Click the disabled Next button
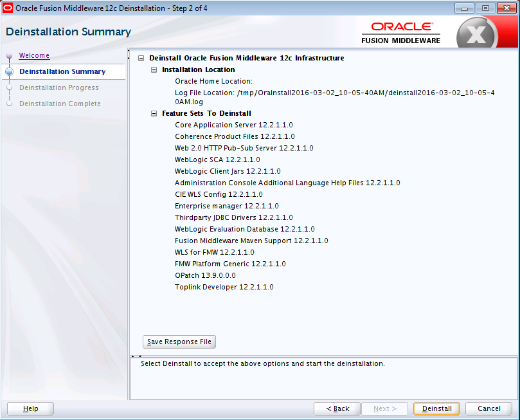Screen dimensions: 520x420 tap(384, 408)
